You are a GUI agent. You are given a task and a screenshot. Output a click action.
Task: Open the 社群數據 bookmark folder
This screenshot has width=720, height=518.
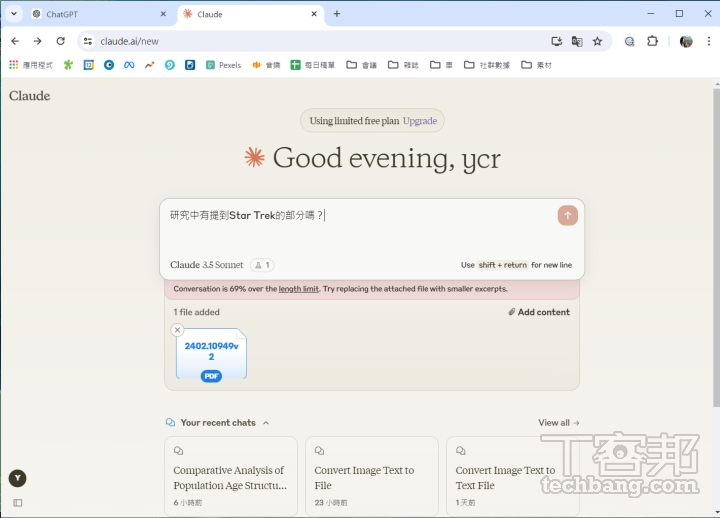(x=487, y=65)
